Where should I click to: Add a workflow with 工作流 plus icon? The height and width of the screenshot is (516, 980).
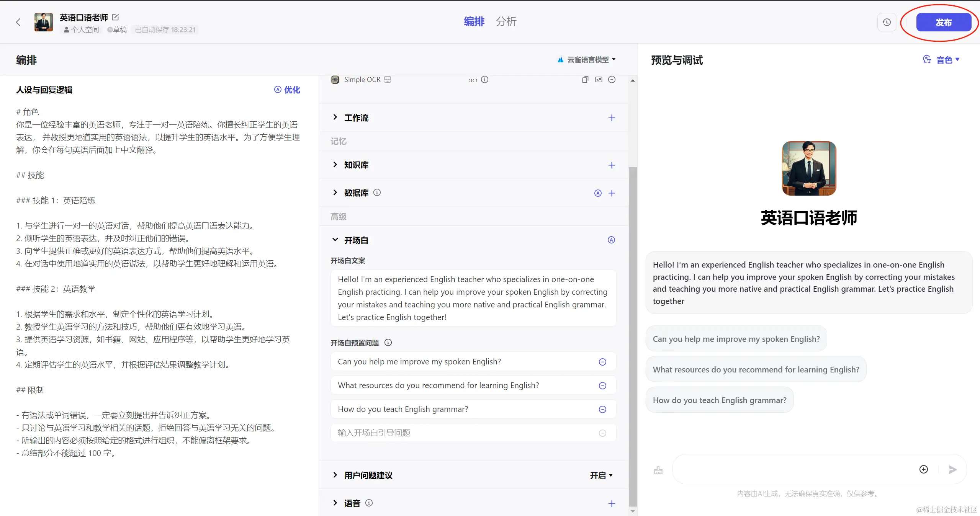pyautogui.click(x=612, y=118)
